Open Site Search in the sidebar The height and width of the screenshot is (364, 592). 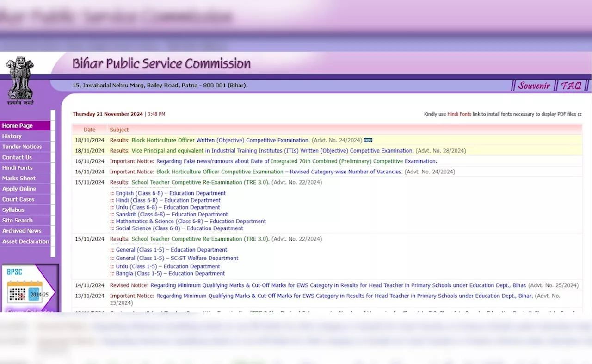pos(25,221)
